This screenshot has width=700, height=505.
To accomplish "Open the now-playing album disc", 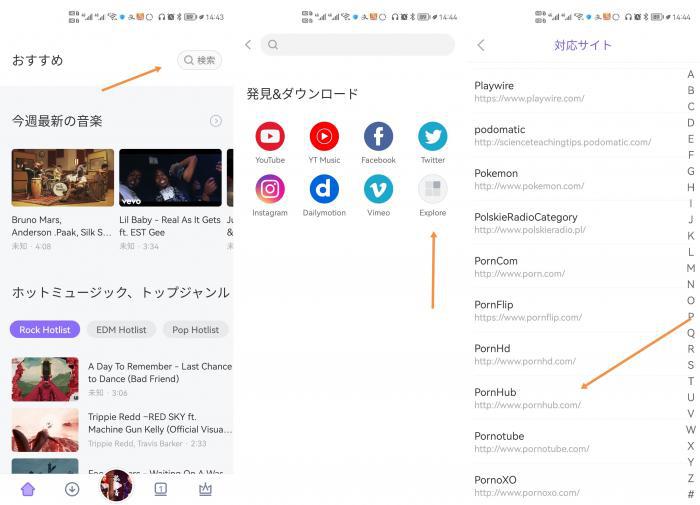I will [116, 485].
